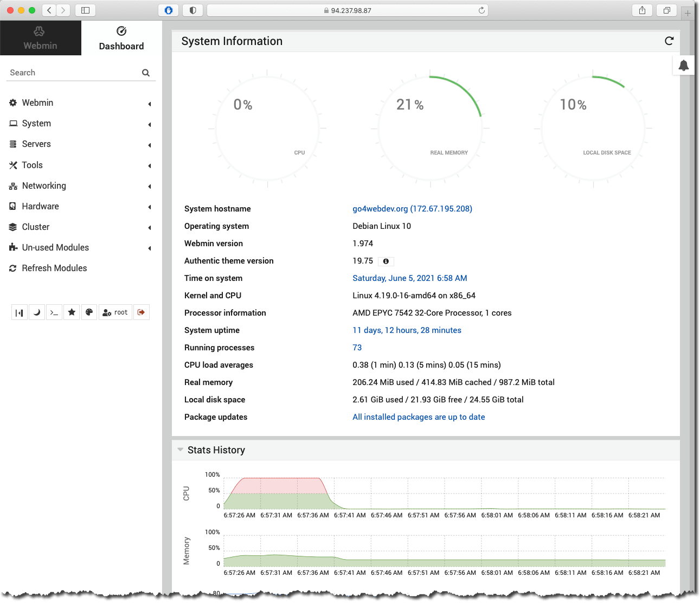Click the blue password manager extension icon
The height and width of the screenshot is (615, 700).
click(169, 10)
